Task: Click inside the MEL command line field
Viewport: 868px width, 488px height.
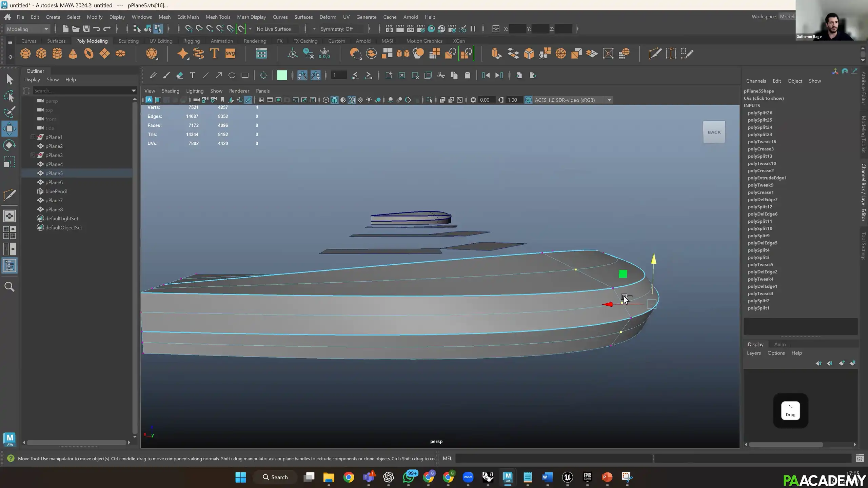Action: pos(576,458)
